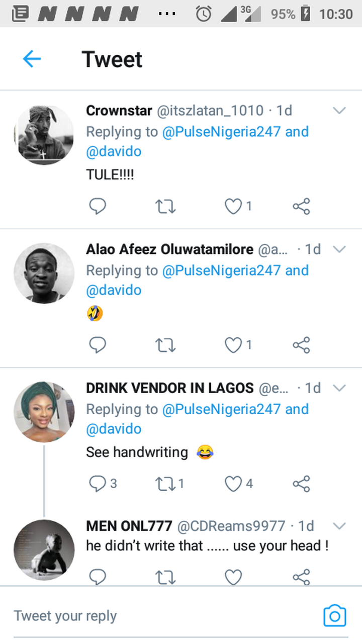Like Crownstar's TULE tweet

(x=233, y=206)
